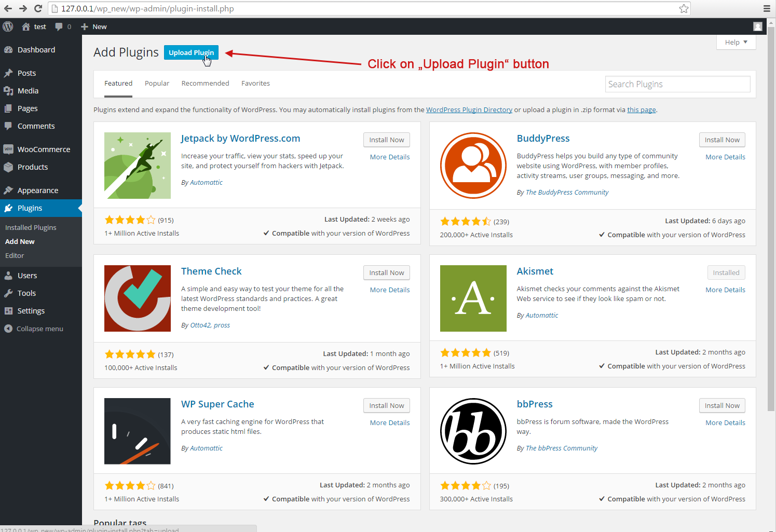Click BuddyPress plugin logo
The image size is (776, 532).
tap(473, 166)
